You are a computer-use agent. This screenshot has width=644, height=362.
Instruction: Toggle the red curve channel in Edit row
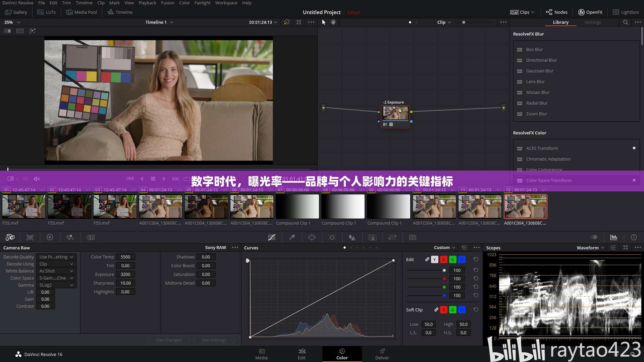(444, 259)
